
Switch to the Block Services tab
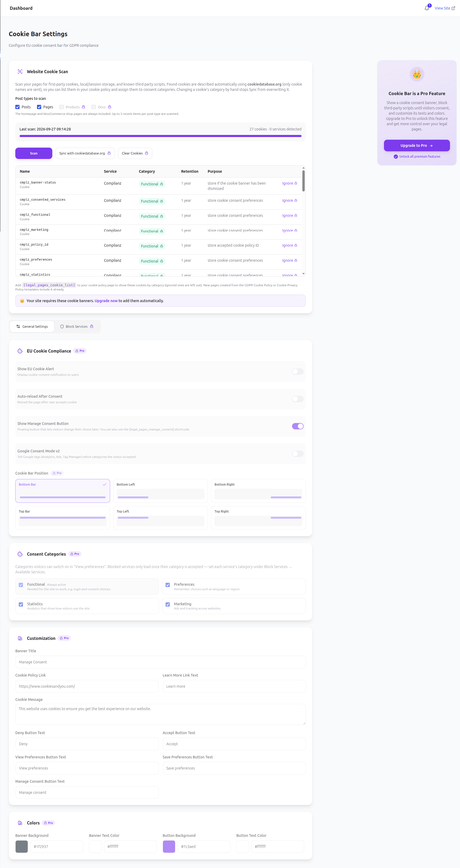point(77,326)
